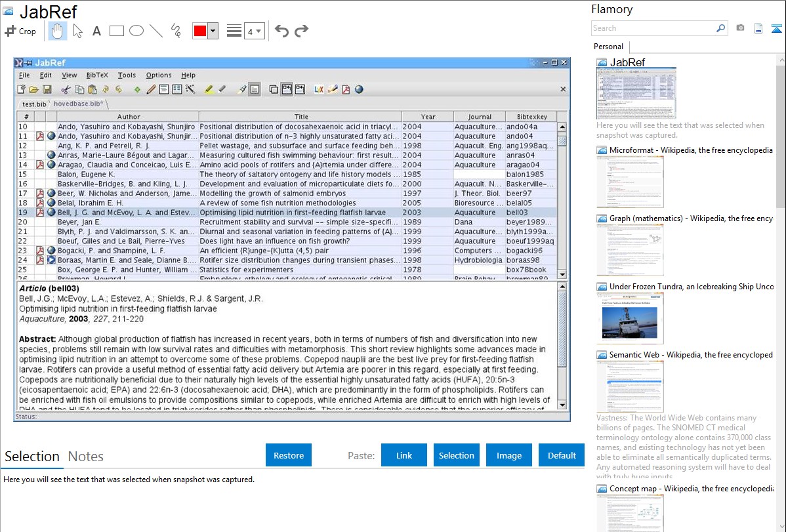Sort by the Year column header
The height and width of the screenshot is (532, 786).
coord(428,116)
